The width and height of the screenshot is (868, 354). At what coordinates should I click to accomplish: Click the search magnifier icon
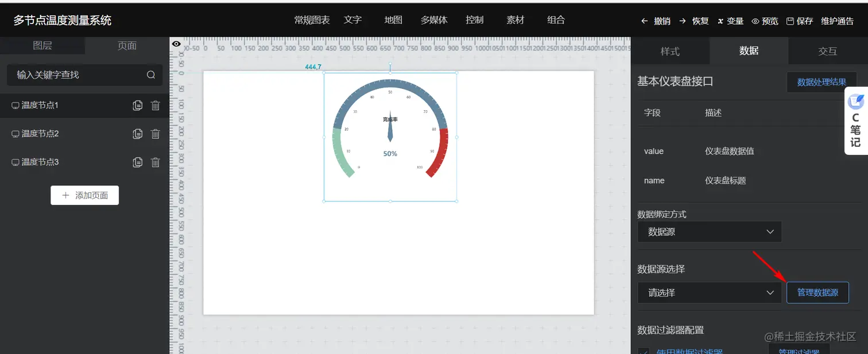tap(151, 75)
